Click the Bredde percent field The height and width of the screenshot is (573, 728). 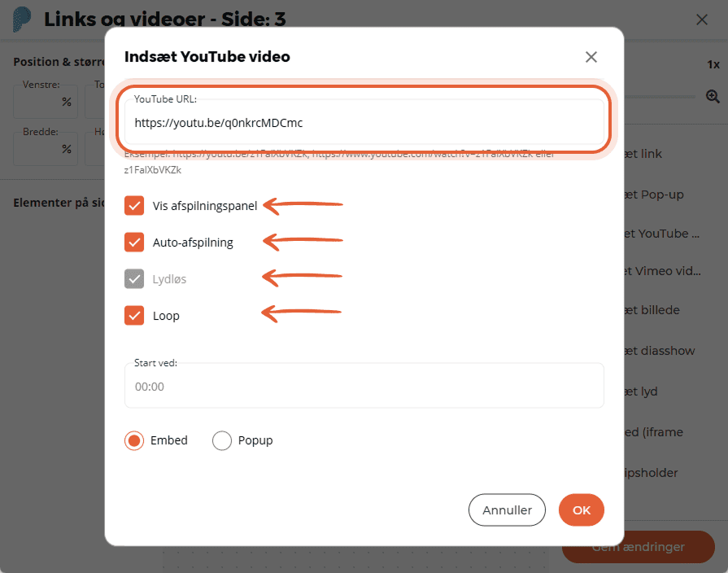click(46, 149)
